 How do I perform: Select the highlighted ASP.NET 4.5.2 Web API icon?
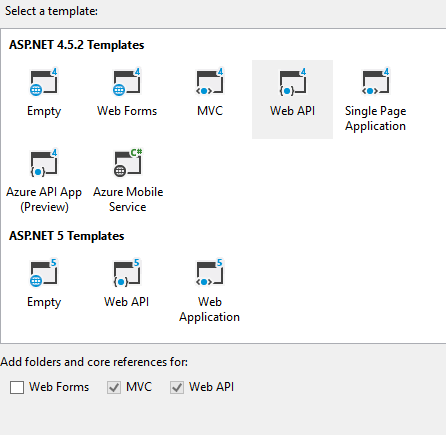coord(292,82)
